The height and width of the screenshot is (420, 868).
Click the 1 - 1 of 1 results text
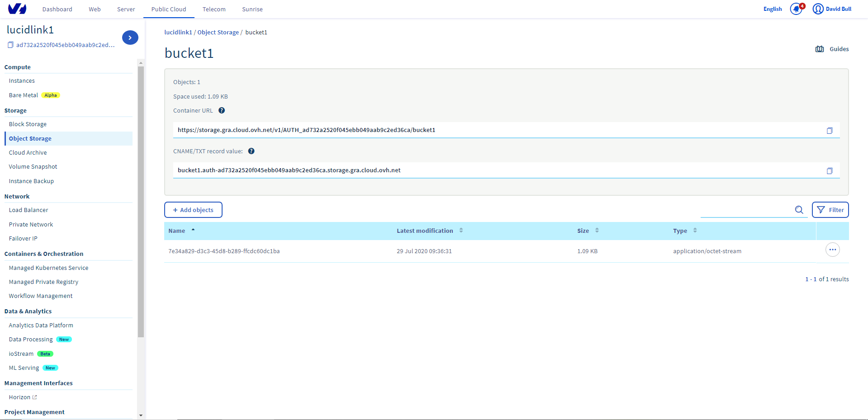click(827, 279)
